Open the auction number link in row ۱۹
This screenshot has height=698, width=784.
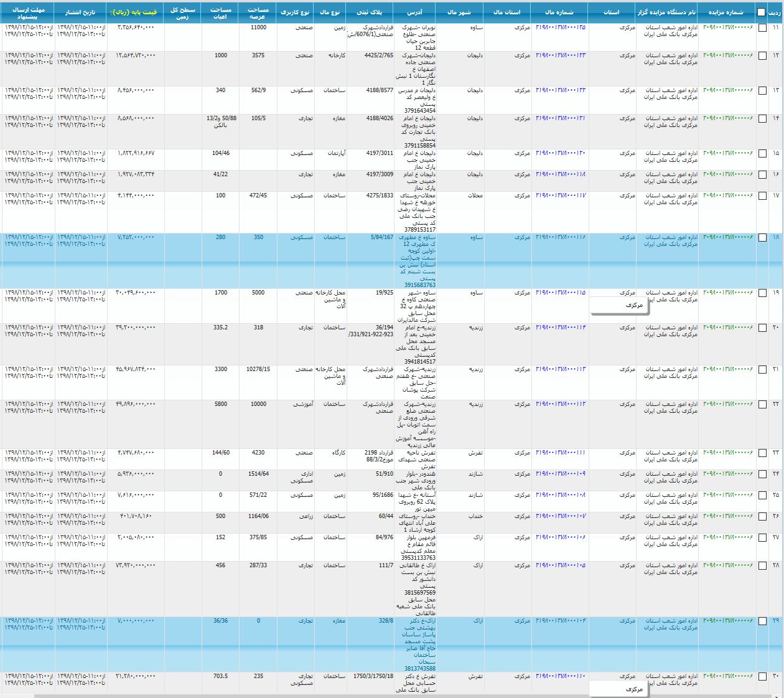pos(727,293)
